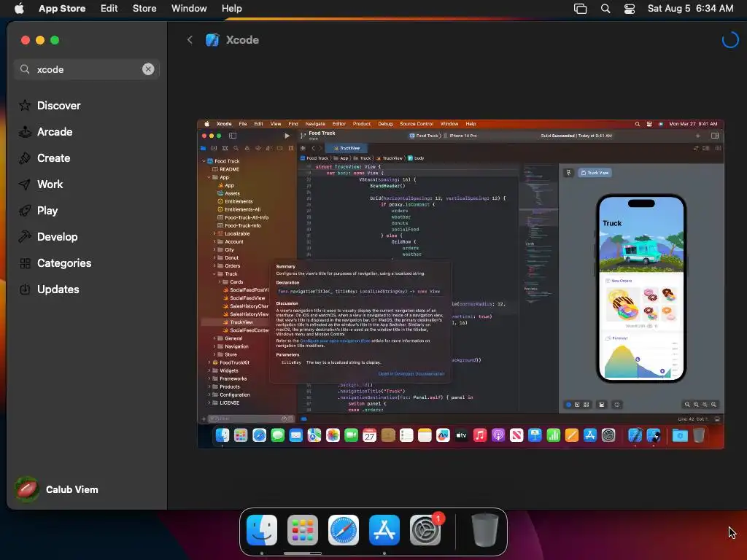This screenshot has height=560, width=747.
Task: Click the search field containing xcode
Action: [86, 69]
